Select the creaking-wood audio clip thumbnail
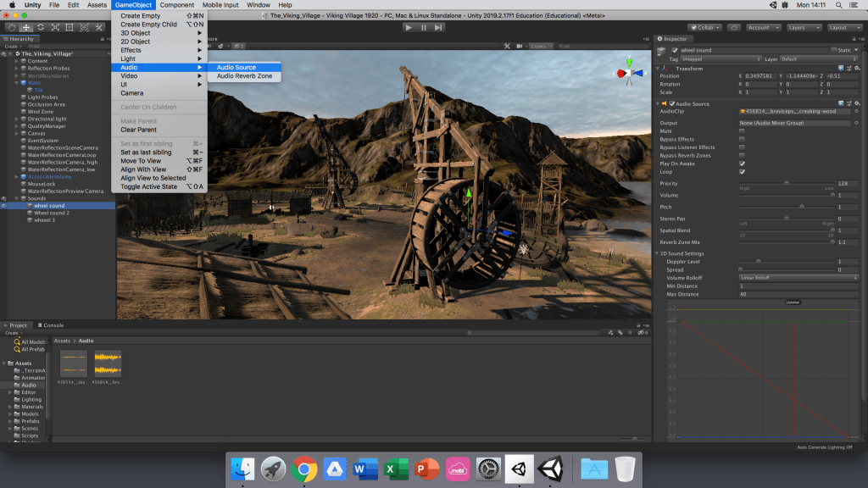868x488 pixels. pyautogui.click(x=107, y=363)
